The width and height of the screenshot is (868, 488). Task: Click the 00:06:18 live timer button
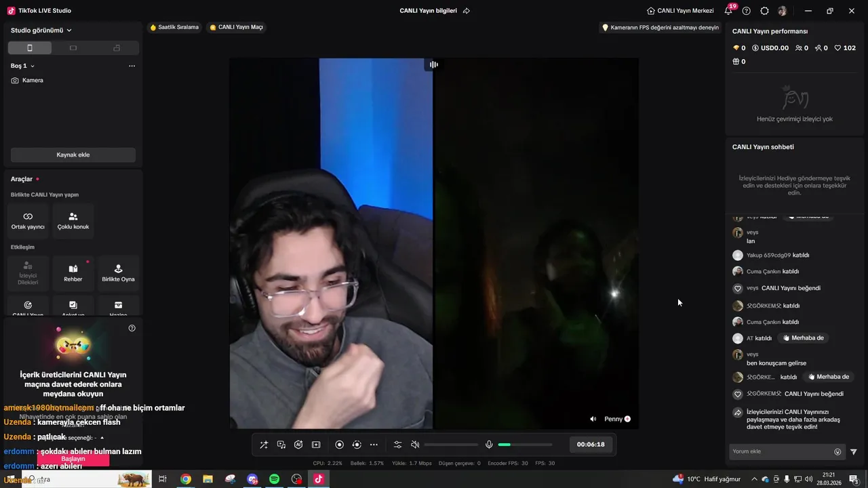pyautogui.click(x=591, y=445)
